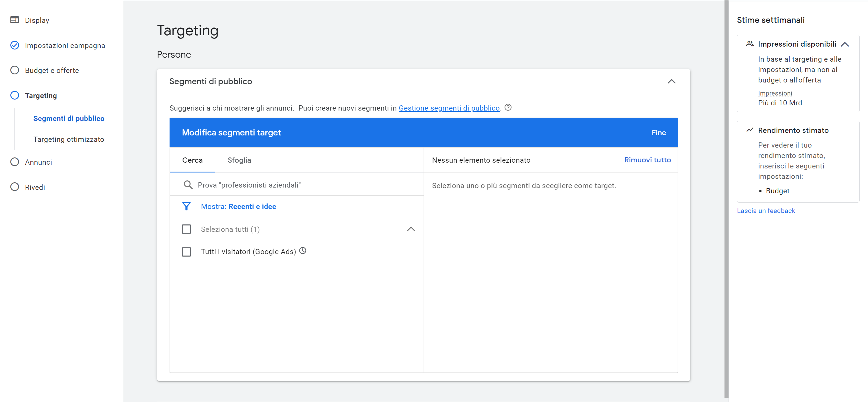Focus the segment search field
Screen dimensions: 868x402
[297, 185]
